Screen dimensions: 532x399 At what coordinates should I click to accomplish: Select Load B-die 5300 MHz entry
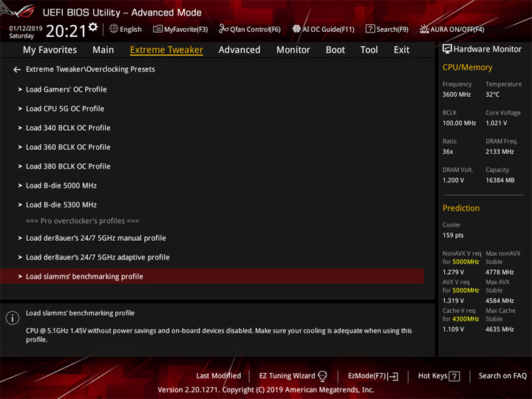click(x=61, y=205)
